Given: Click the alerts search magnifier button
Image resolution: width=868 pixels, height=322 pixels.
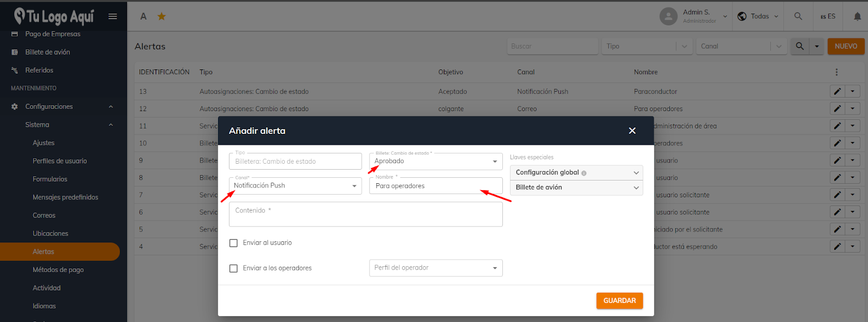Looking at the screenshot, I should [800, 46].
